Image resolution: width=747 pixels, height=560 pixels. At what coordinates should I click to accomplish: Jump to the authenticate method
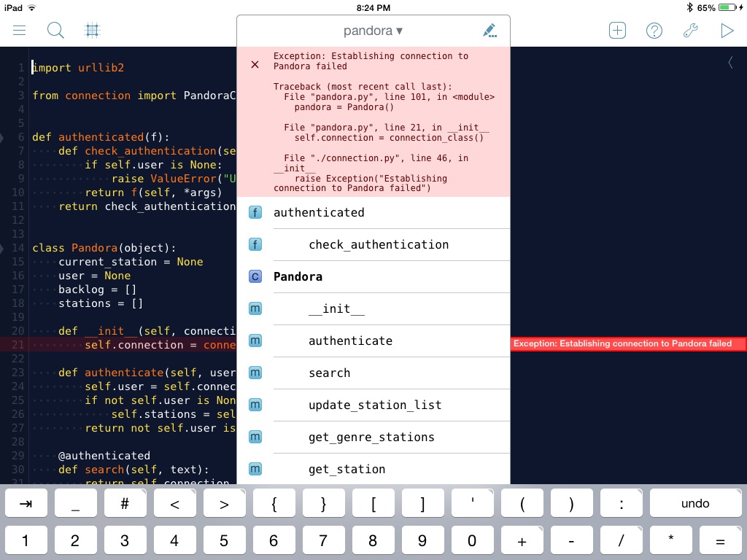(373, 341)
